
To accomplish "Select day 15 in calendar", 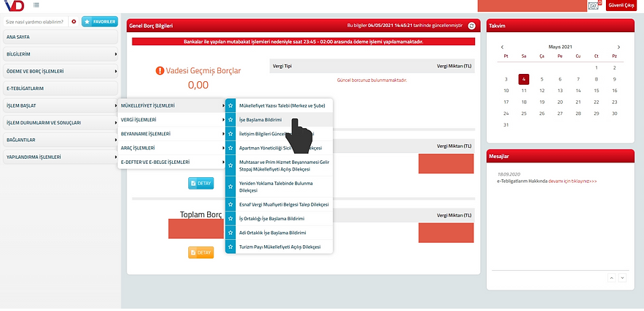I will (x=596, y=91).
